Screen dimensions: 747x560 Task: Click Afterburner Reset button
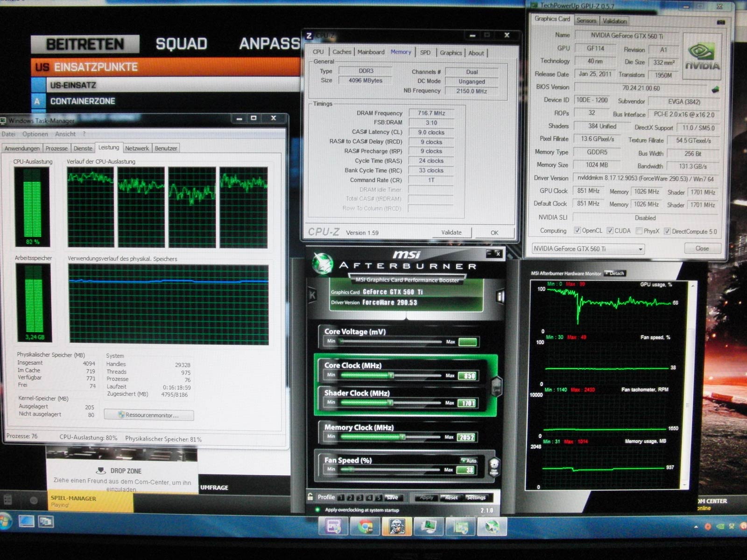click(451, 497)
